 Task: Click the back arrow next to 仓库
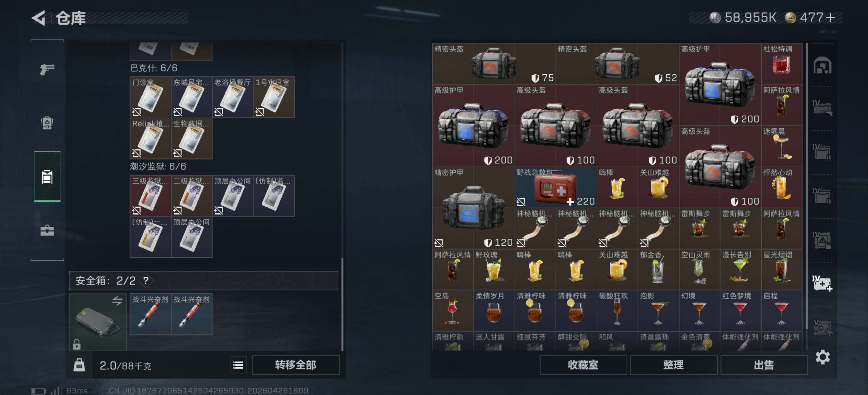[x=38, y=18]
